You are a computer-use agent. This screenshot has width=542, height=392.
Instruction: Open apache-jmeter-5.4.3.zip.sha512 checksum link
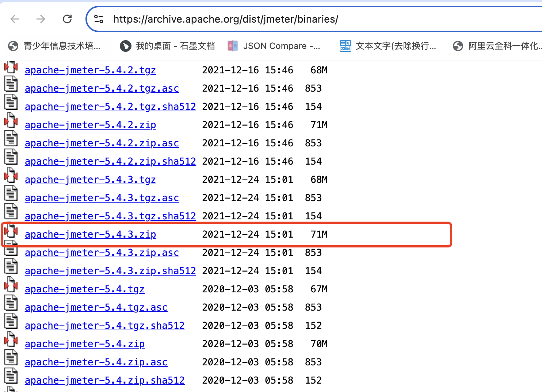110,271
